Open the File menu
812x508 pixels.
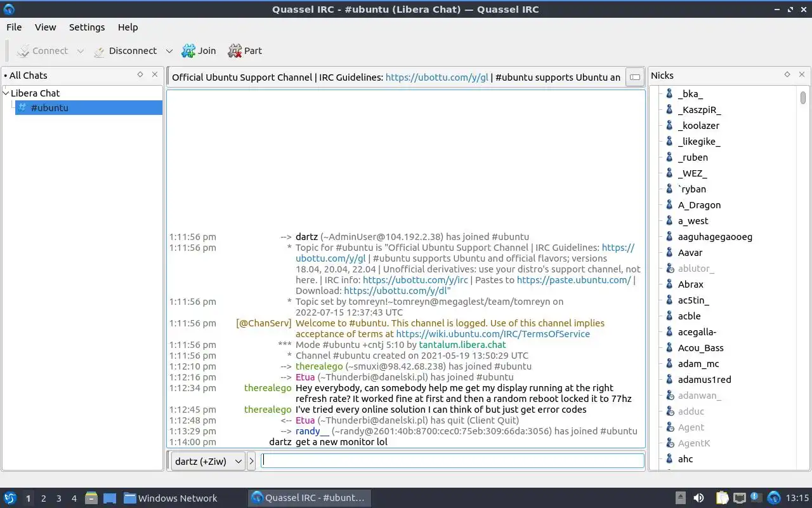tap(14, 27)
